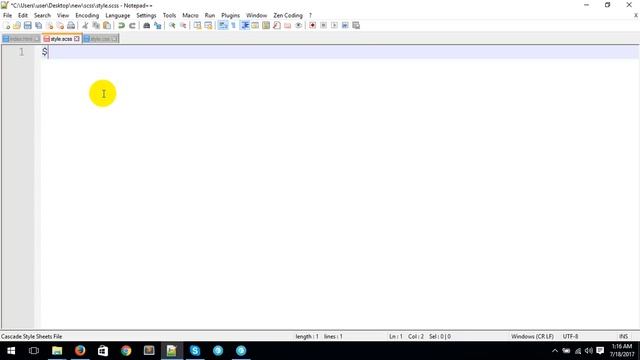Open the Edit menu
Screen dimensions: 640x360
pos(23,16)
